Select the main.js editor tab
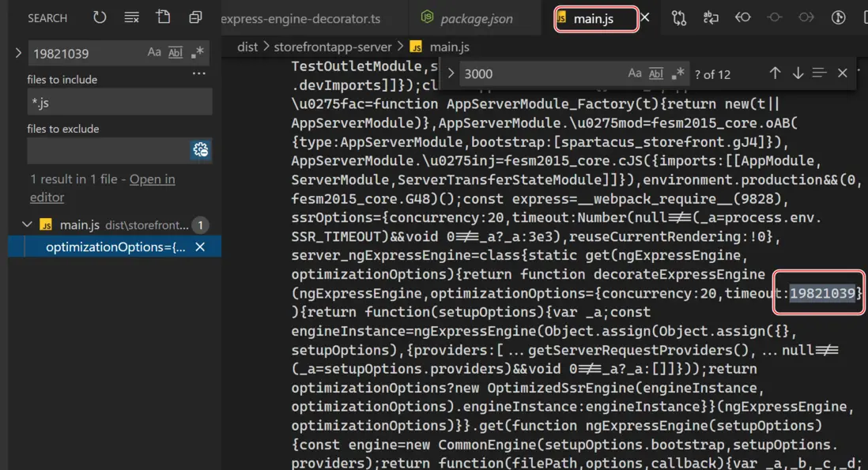The height and width of the screenshot is (470, 868). tap(594, 19)
